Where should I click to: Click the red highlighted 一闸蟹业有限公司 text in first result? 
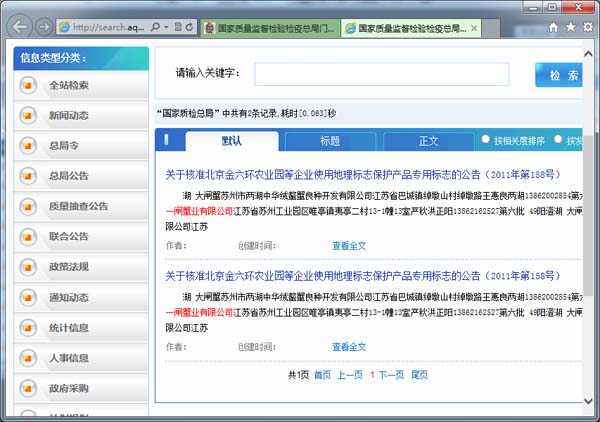[199, 211]
